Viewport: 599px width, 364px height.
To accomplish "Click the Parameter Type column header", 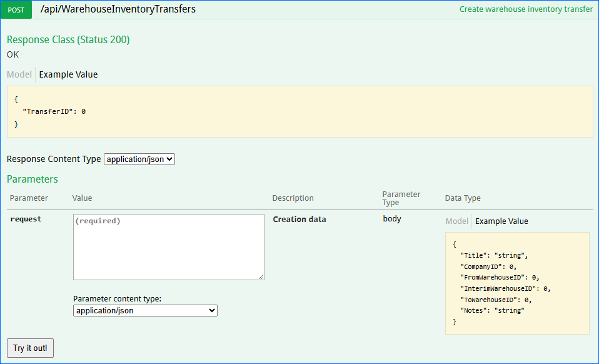I will click(x=401, y=198).
